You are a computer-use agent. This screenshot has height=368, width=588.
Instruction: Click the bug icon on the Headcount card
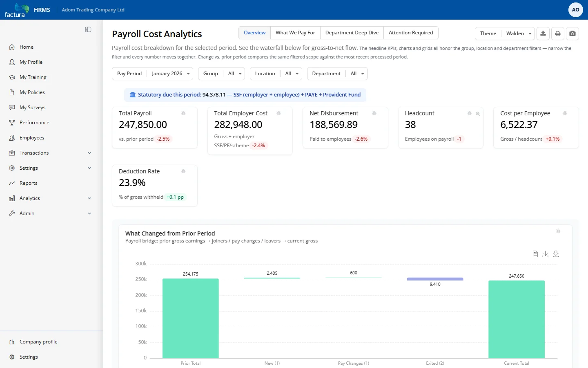470,113
